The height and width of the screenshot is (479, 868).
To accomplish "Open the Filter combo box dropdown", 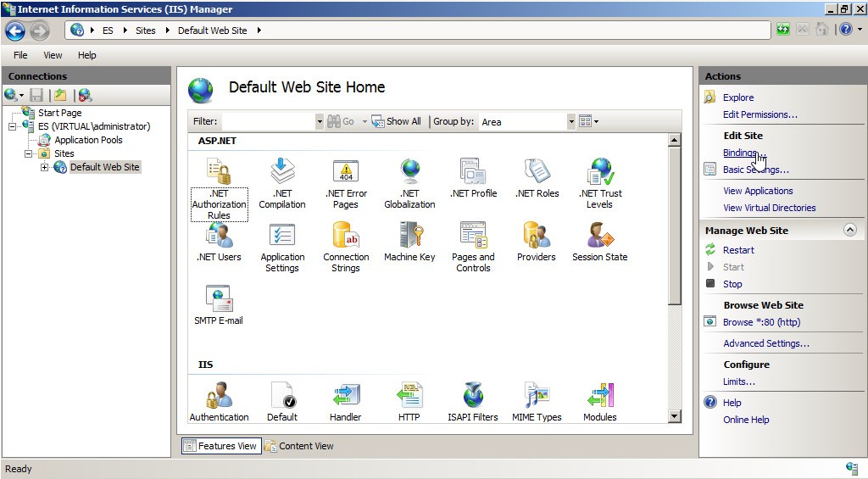I will pos(320,122).
